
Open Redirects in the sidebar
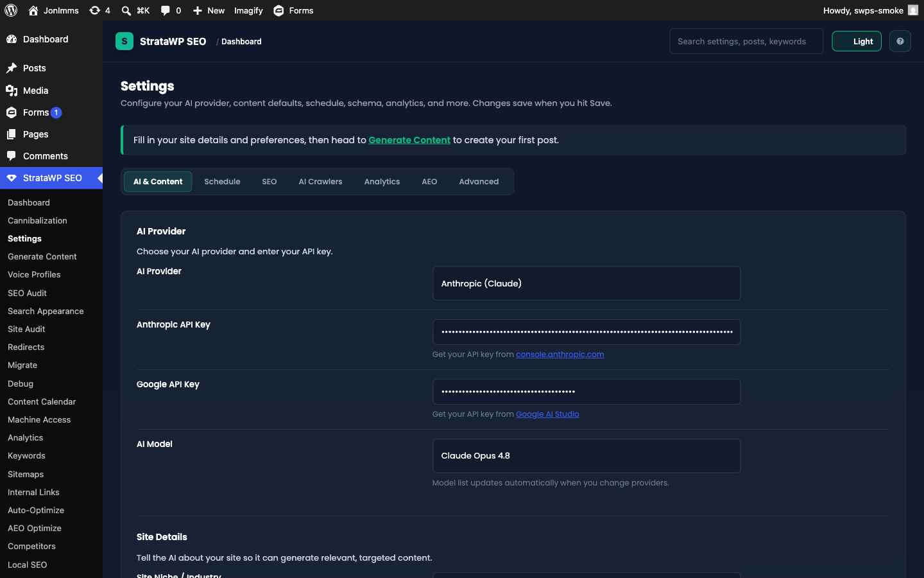(x=26, y=347)
